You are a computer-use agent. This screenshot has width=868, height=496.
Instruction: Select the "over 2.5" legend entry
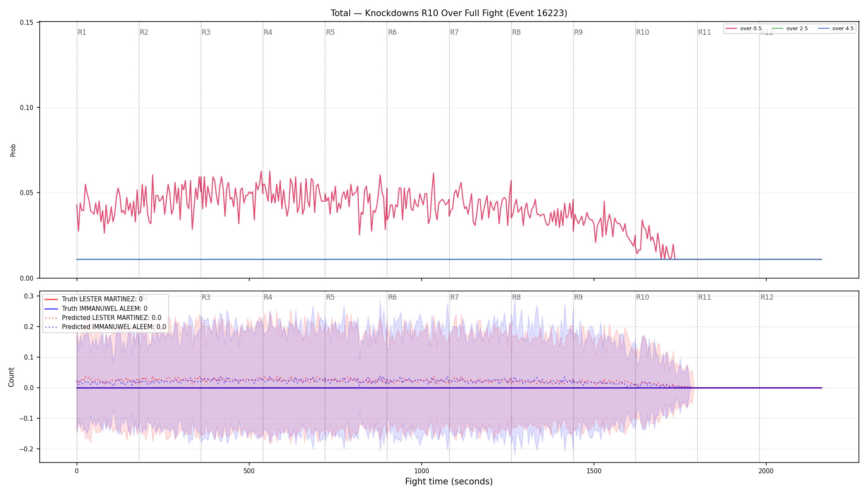click(789, 29)
